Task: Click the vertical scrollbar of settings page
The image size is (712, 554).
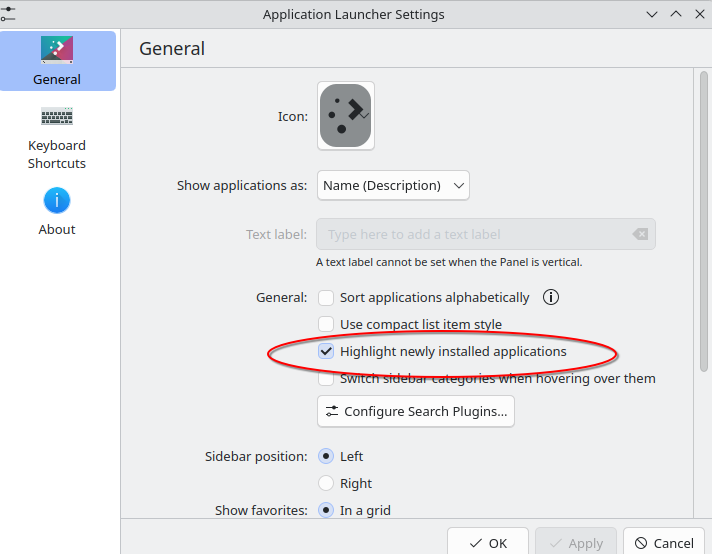Action: click(704, 220)
